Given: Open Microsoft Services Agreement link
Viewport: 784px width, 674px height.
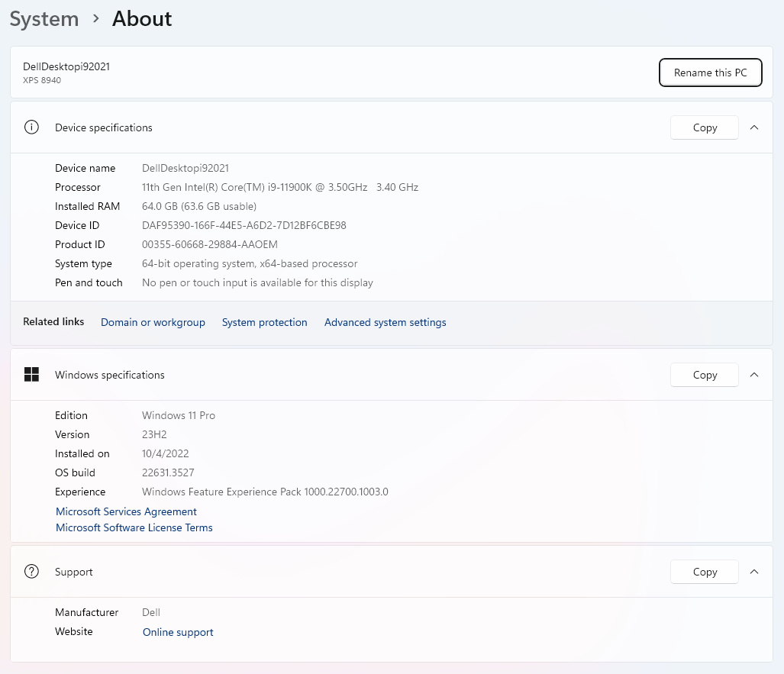Looking at the screenshot, I should 126,511.
